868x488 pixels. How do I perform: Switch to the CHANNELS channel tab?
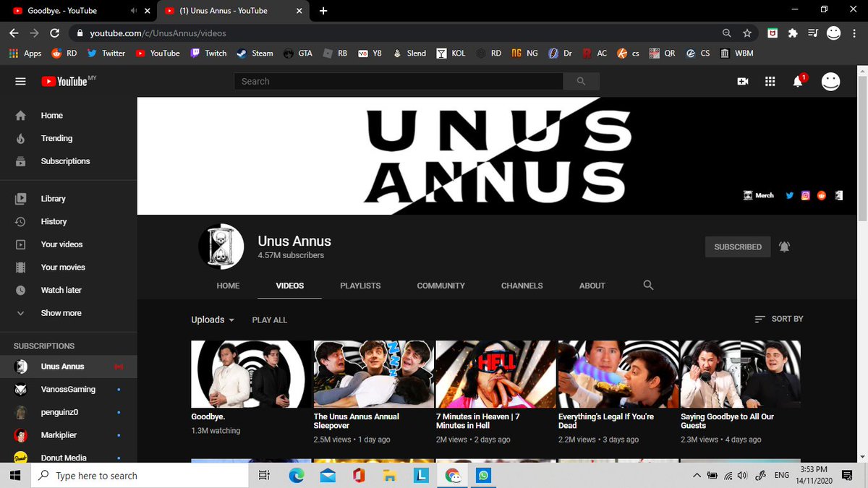[x=522, y=286]
